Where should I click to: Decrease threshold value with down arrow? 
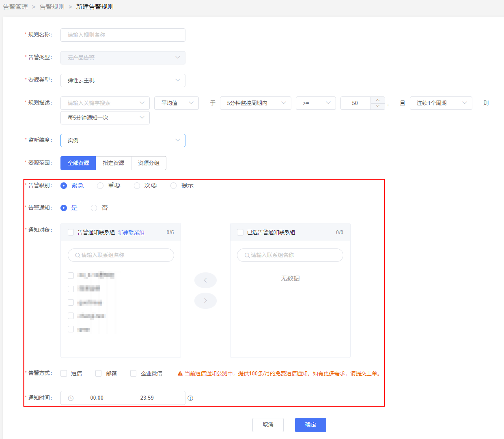click(x=378, y=106)
